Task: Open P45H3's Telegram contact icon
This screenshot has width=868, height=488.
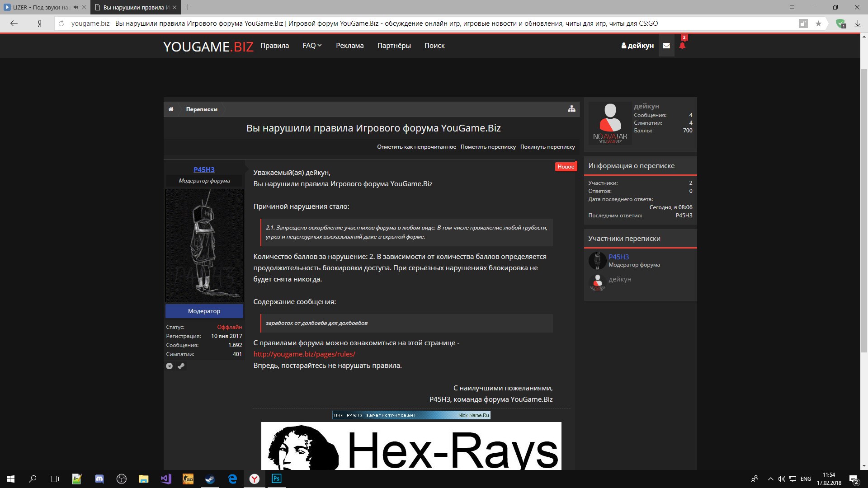Action: point(170,366)
